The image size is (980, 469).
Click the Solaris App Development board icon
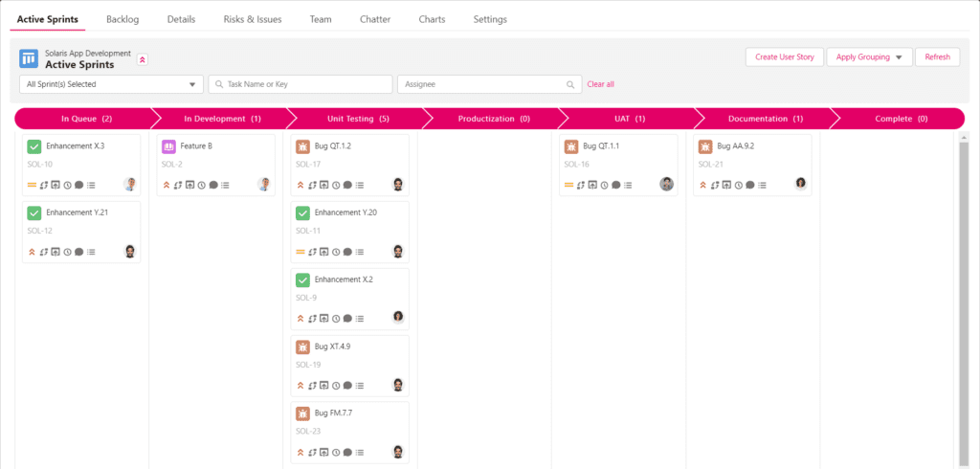point(29,59)
